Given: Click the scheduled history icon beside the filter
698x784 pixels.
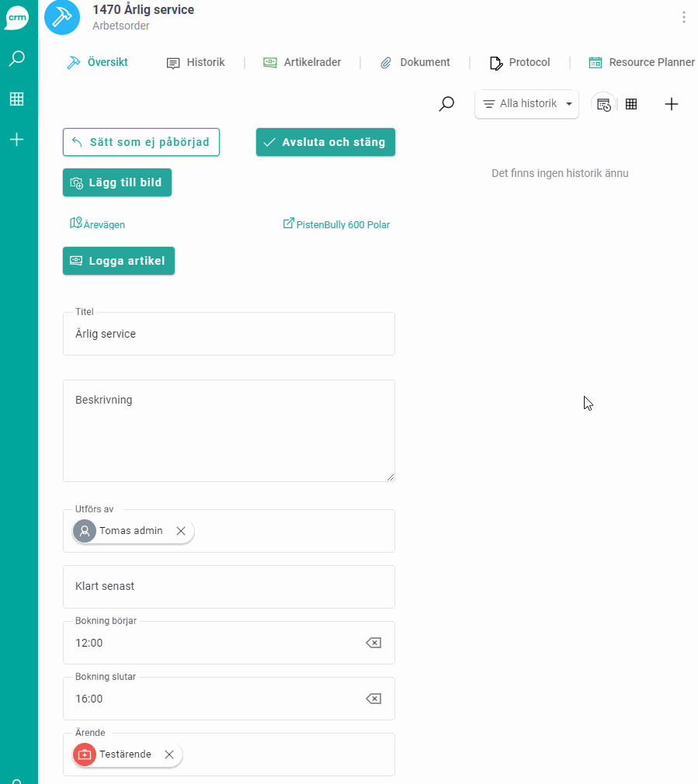Looking at the screenshot, I should [603, 103].
